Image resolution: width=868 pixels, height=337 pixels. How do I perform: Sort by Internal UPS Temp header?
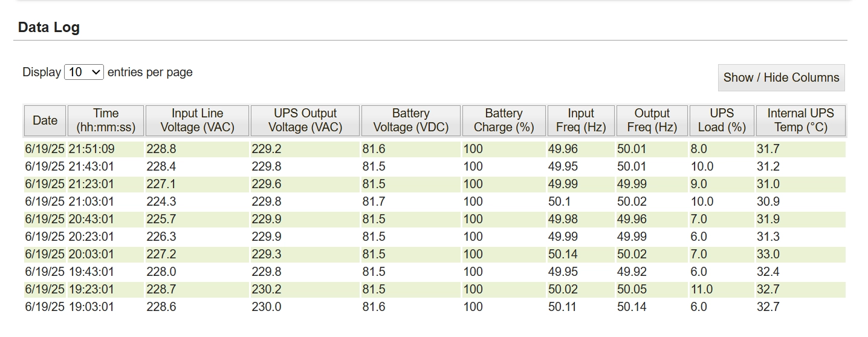pos(800,120)
